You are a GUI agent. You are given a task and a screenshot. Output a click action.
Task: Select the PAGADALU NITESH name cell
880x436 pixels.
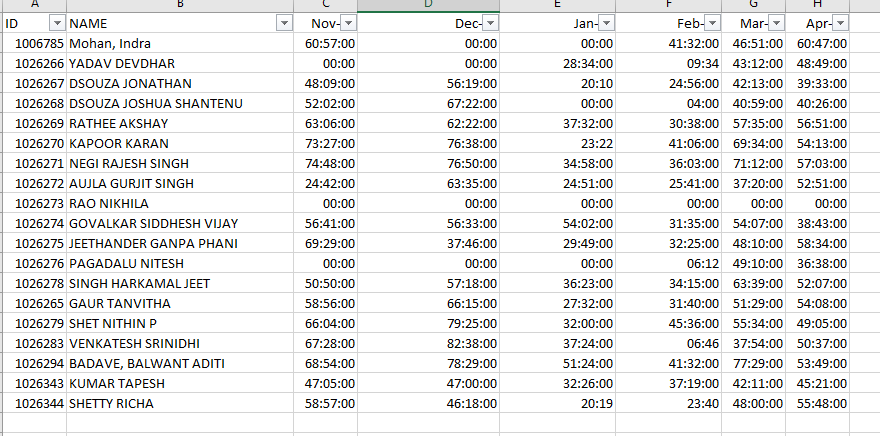[180, 264]
